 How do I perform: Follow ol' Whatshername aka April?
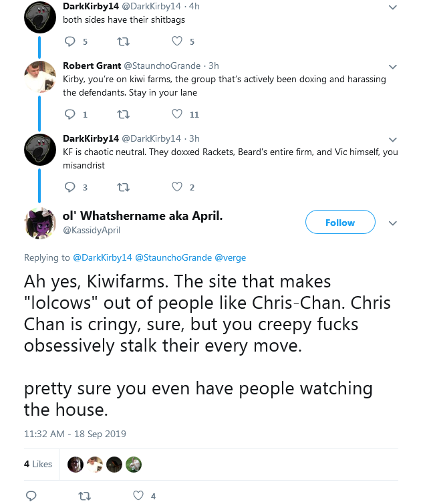click(x=340, y=222)
